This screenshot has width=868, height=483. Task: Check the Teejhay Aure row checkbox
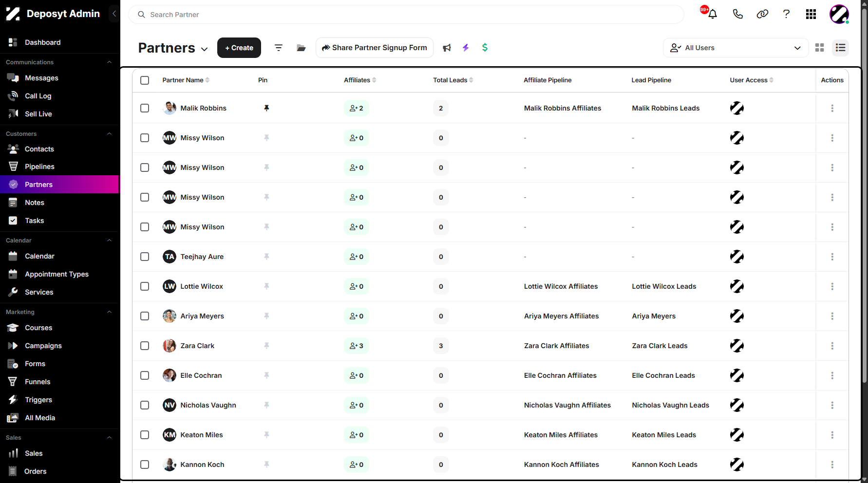[x=145, y=257]
